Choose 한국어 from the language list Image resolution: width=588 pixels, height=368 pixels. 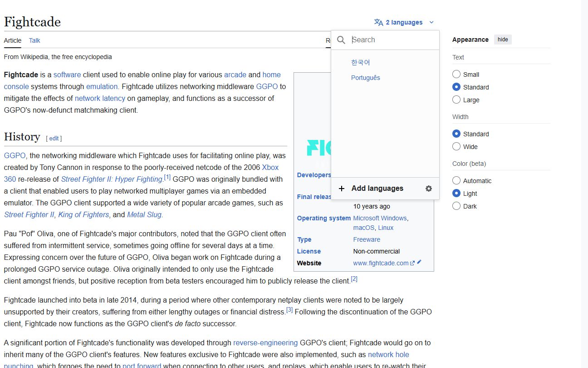(x=361, y=62)
